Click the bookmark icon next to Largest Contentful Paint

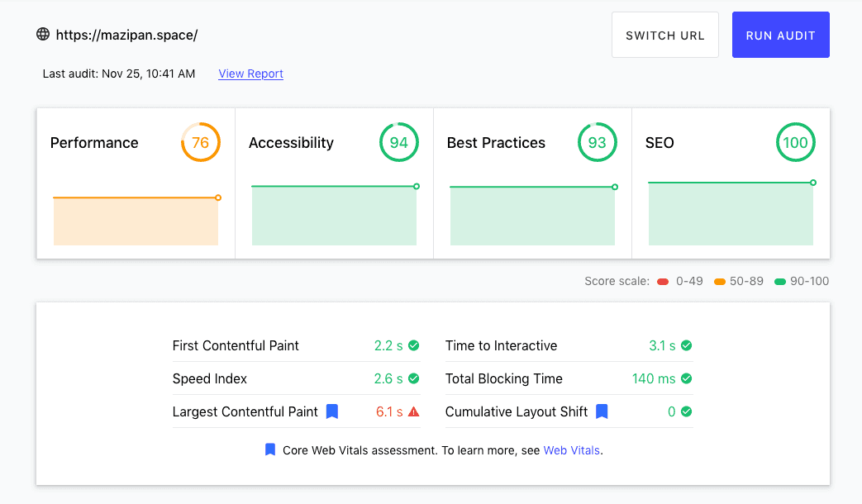332,411
